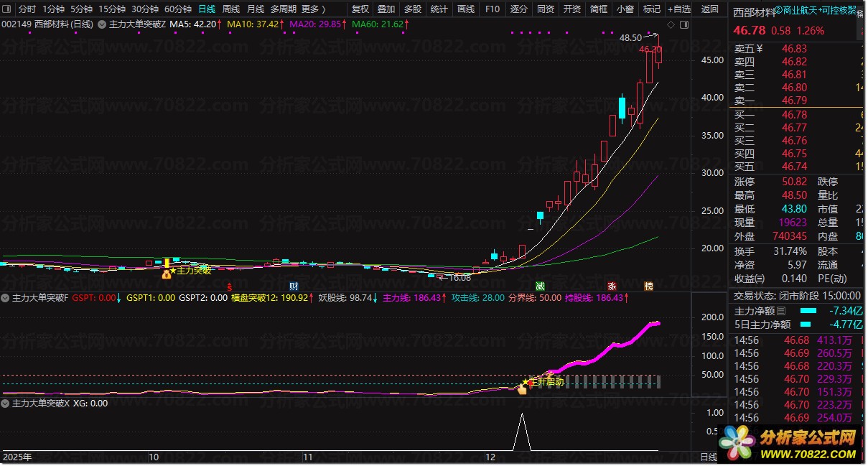Click the 交易状态 闭市阶段 status line
Screen dimensions: 868x466
pyautogui.click(x=797, y=295)
